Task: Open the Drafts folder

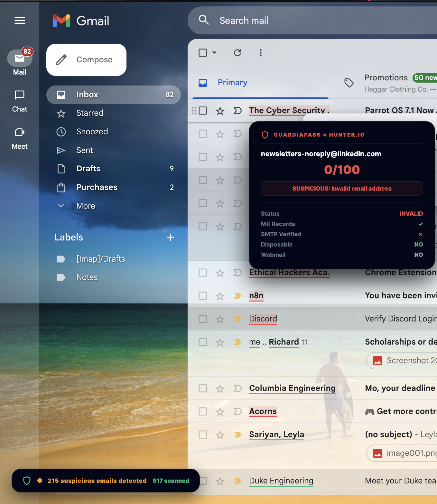Action: click(x=114, y=169)
